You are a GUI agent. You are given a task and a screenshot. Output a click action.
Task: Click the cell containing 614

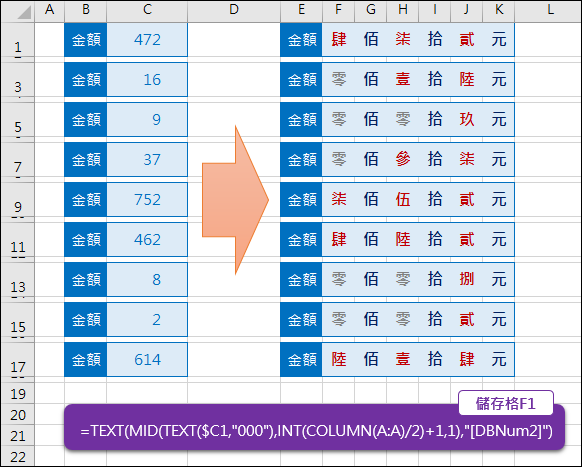147,360
